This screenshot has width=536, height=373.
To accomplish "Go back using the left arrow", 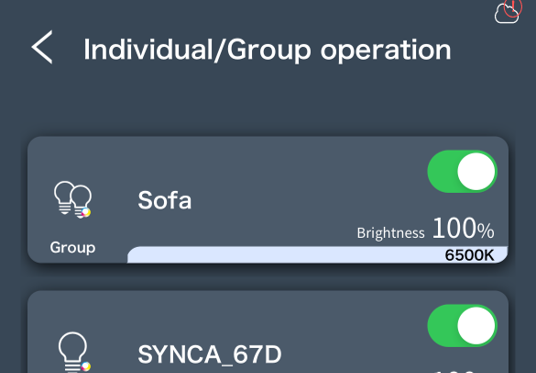I will [42, 47].
